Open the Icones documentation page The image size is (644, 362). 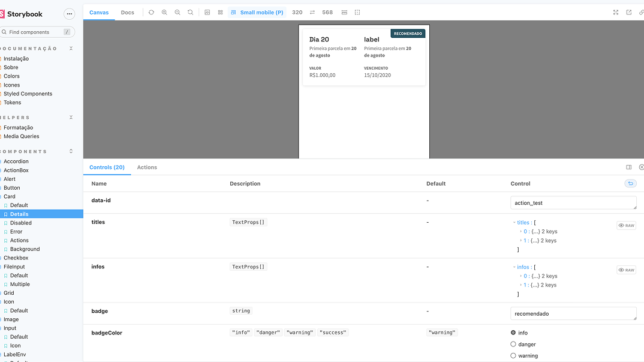tap(11, 85)
